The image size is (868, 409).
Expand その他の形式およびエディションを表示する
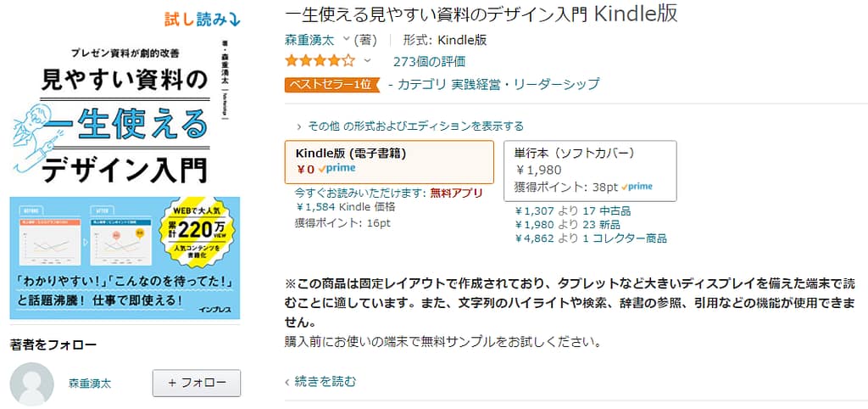(x=409, y=126)
